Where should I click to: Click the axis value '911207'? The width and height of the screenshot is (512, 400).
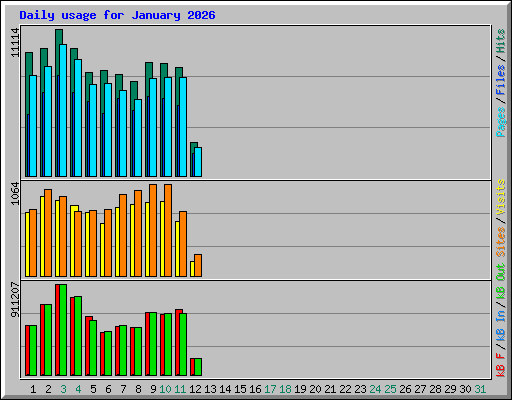coord(15,299)
